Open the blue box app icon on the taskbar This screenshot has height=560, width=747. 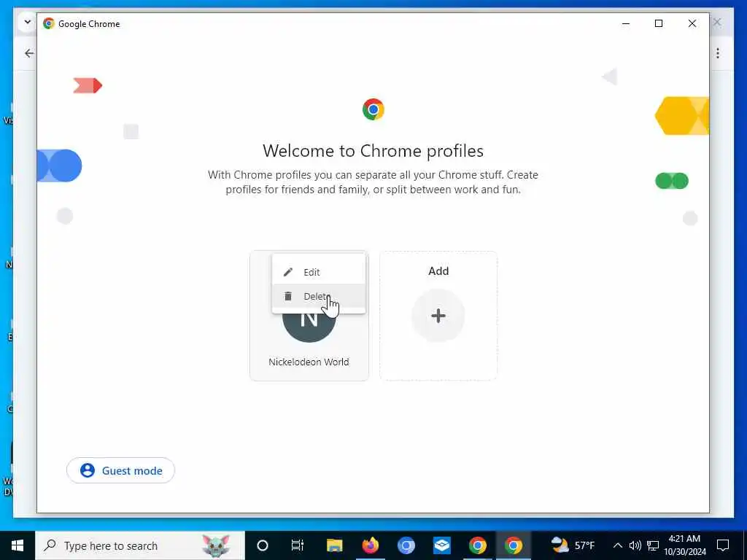(x=441, y=545)
